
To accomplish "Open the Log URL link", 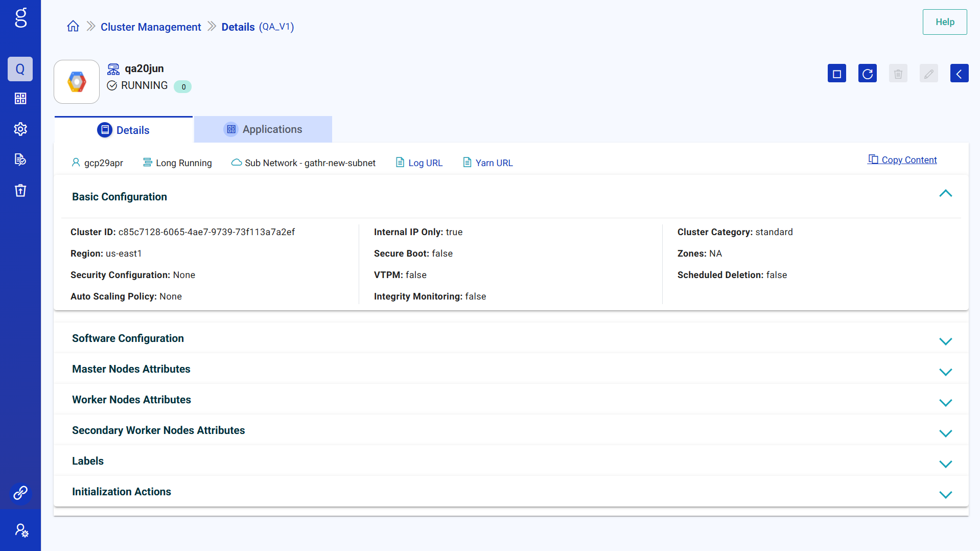I will [x=425, y=163].
